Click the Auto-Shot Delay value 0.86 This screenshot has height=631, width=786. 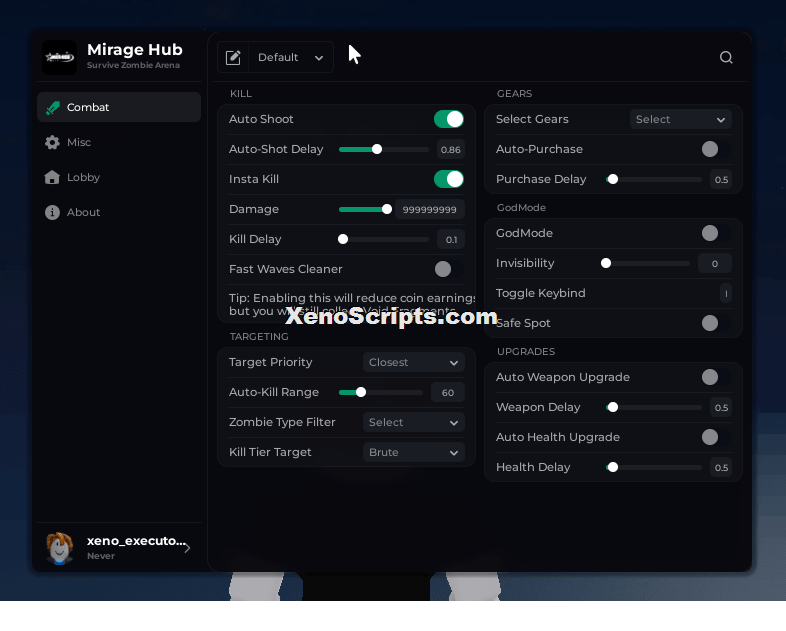pos(451,149)
